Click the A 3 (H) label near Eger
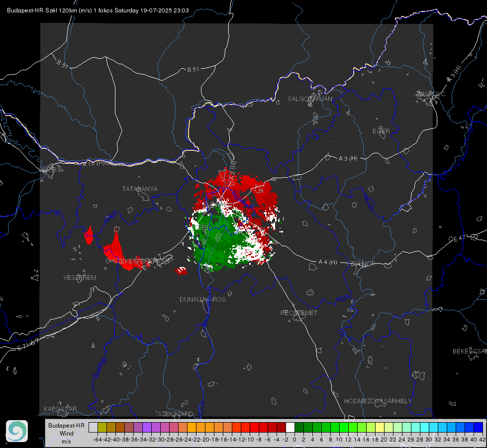This screenshot has height=448, width=487. pyautogui.click(x=348, y=159)
